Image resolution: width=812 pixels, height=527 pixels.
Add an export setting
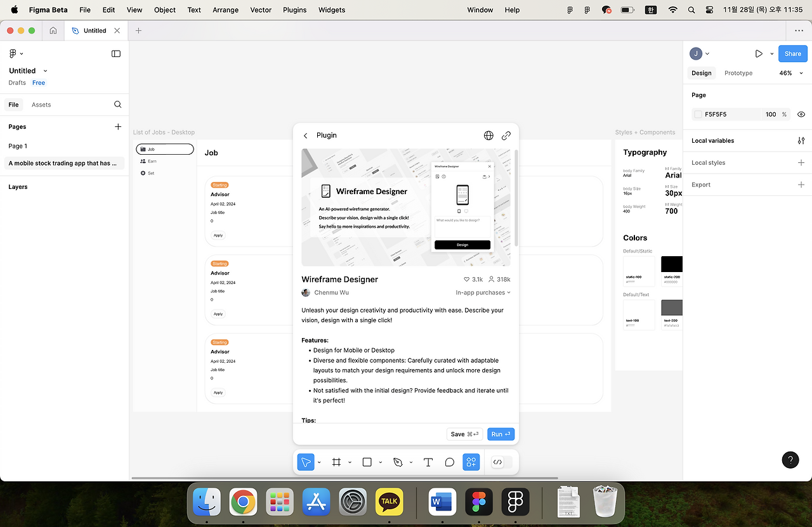point(801,185)
